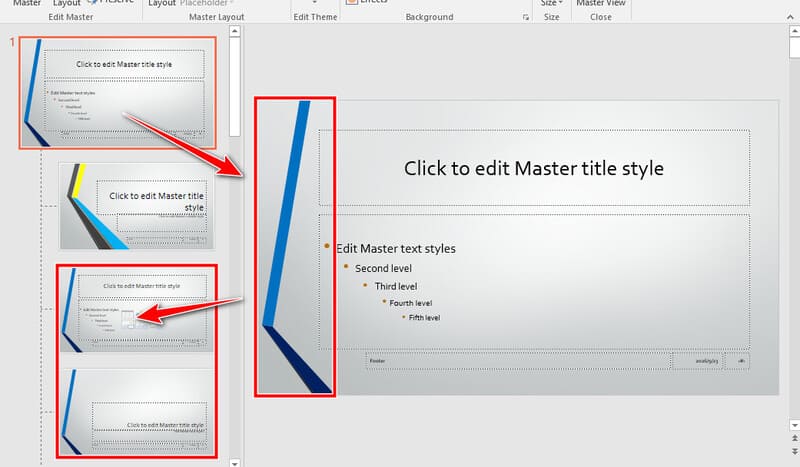The image size is (800, 467).
Task: Open the Insert Placeholder dropdown
Action: coord(206,3)
